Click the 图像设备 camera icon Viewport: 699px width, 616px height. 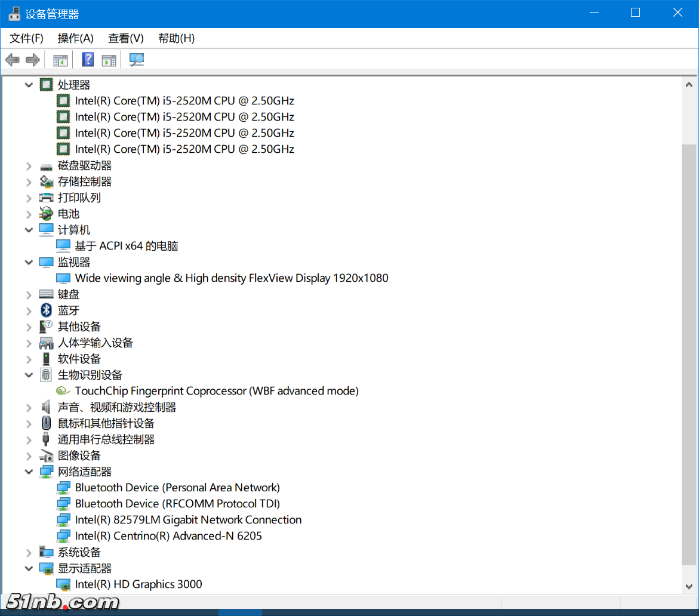point(46,455)
